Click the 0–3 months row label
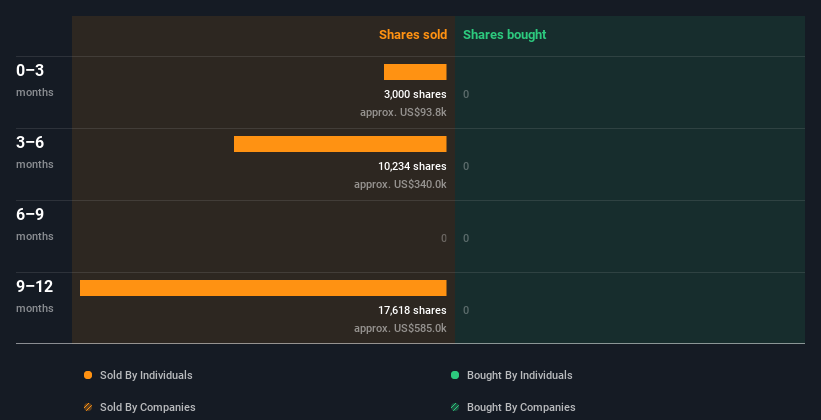Screen dimensions: 821x420 coord(35,80)
